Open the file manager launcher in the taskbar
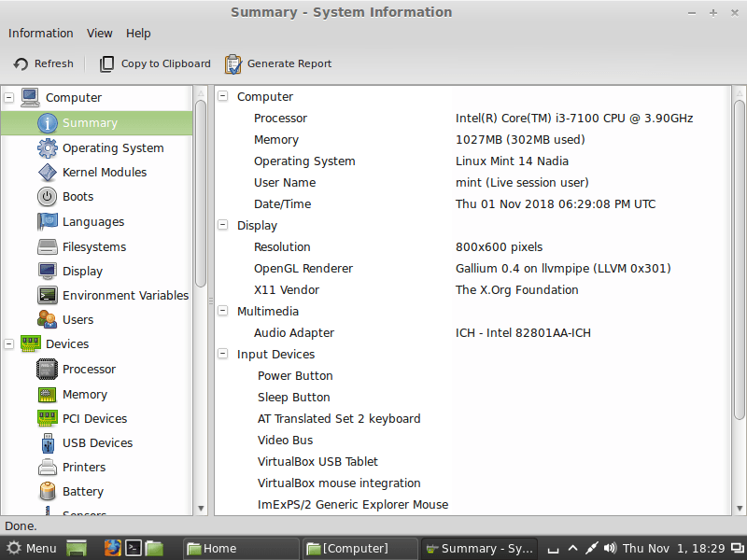This screenshot has width=747, height=560. point(154,549)
